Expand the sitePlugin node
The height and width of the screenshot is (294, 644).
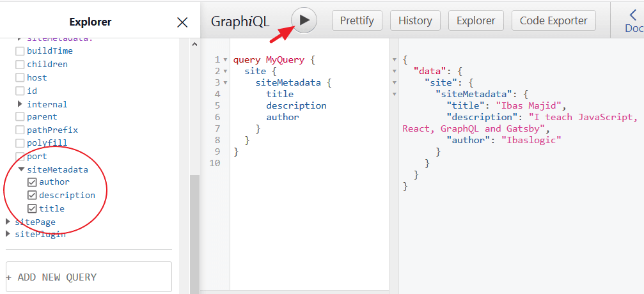pyautogui.click(x=8, y=234)
